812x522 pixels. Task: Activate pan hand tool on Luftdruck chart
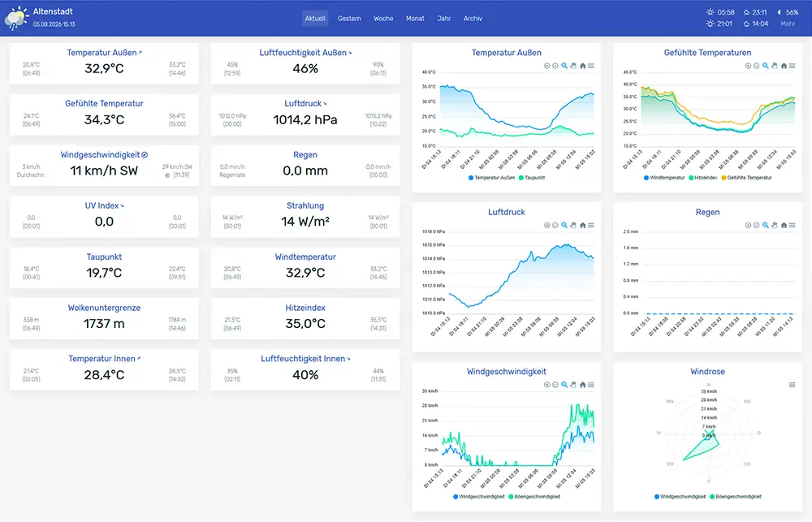573,225
